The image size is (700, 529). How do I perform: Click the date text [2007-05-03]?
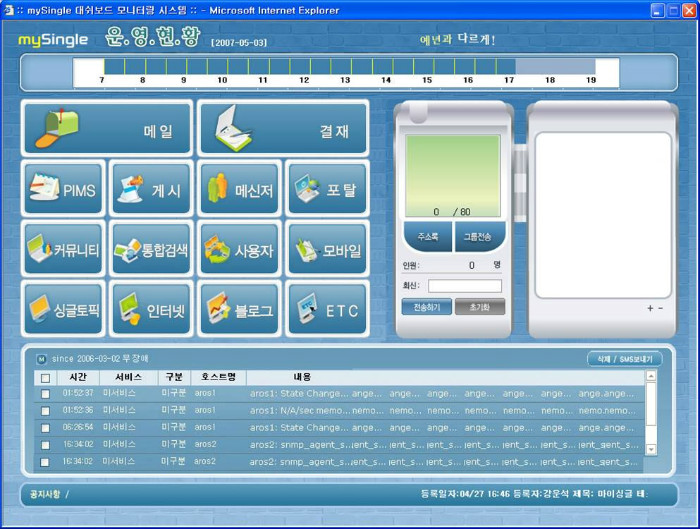[x=239, y=42]
